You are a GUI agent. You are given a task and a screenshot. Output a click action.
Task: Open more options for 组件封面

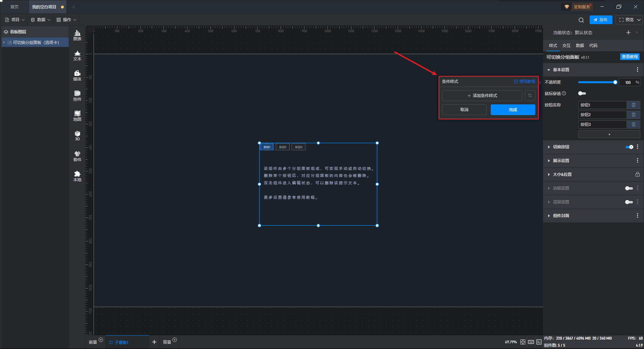638,215
